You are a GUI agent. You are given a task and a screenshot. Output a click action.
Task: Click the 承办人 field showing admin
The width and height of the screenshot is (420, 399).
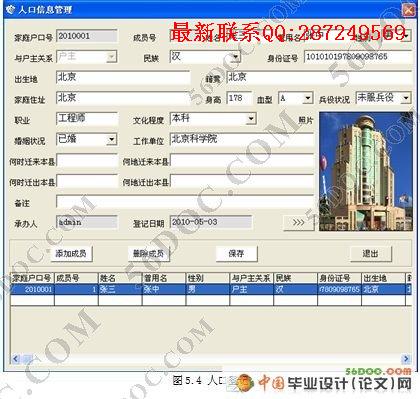pyautogui.click(x=87, y=222)
